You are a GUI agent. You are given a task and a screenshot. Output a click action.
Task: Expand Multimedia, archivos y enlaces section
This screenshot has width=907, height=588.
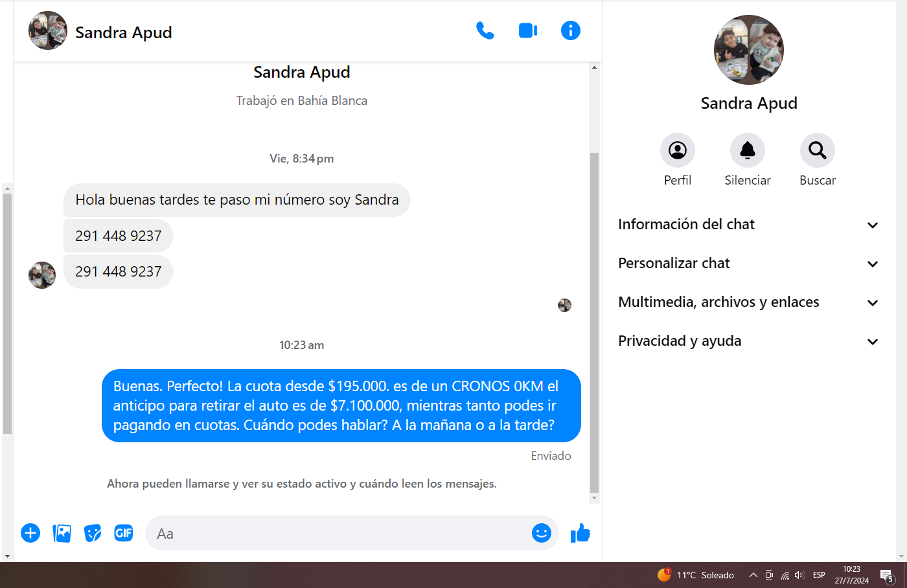[x=748, y=302]
